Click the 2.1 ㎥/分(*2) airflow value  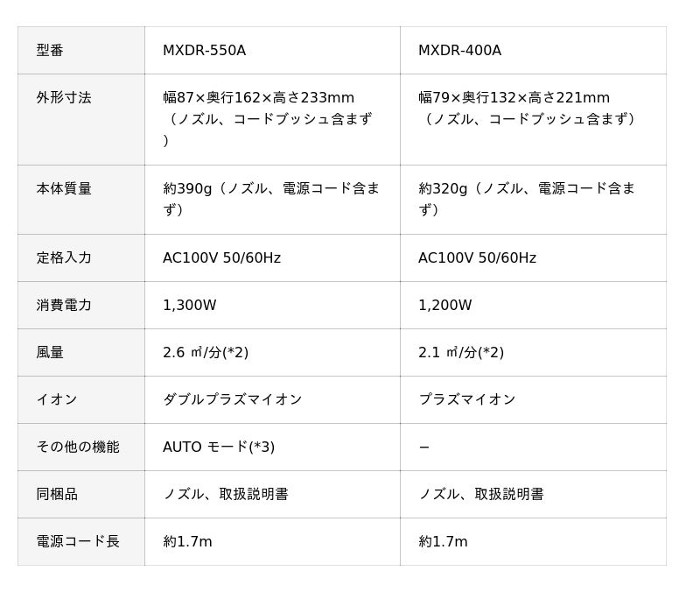click(x=461, y=353)
